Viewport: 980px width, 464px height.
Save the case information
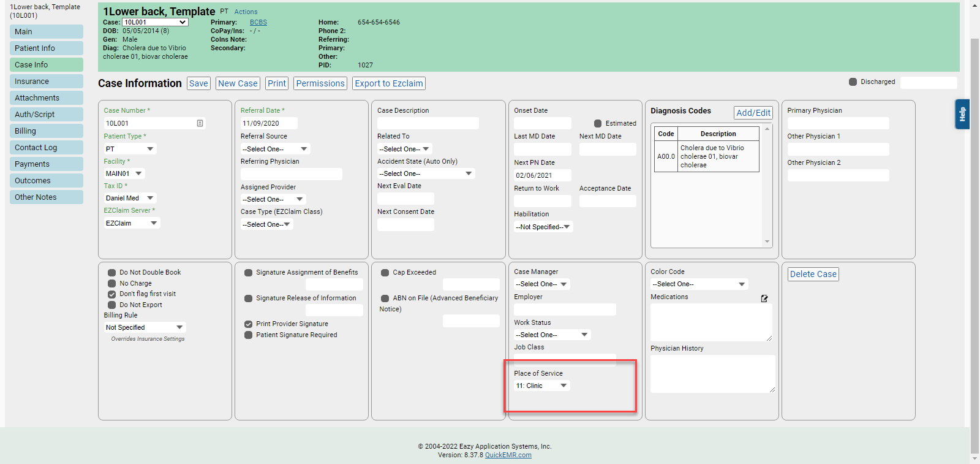click(x=198, y=83)
